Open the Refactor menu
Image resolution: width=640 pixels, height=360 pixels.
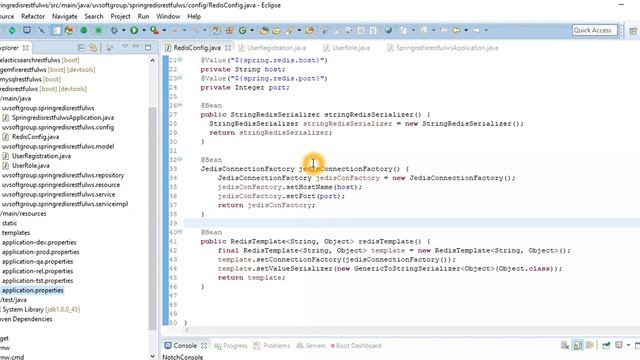click(33, 16)
